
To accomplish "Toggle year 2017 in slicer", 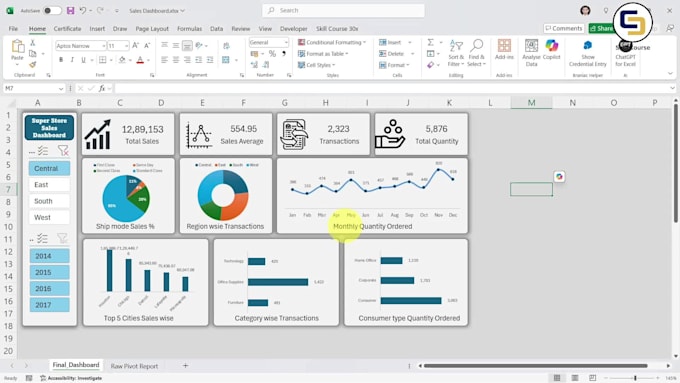I will pyautogui.click(x=49, y=304).
